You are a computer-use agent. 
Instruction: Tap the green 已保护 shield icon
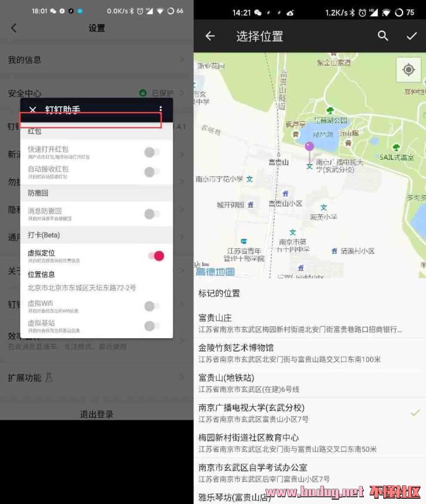coord(142,93)
